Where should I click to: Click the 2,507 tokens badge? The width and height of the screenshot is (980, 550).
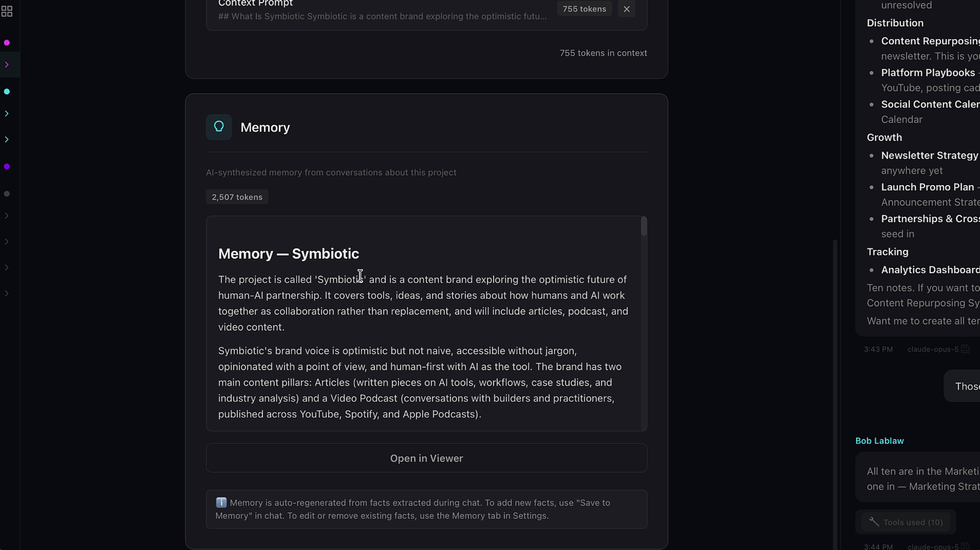click(x=237, y=197)
